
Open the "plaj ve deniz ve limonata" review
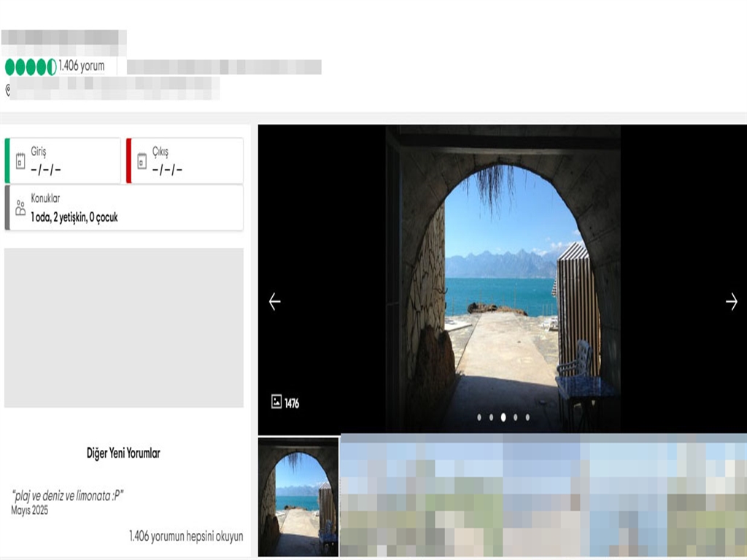[68, 496]
